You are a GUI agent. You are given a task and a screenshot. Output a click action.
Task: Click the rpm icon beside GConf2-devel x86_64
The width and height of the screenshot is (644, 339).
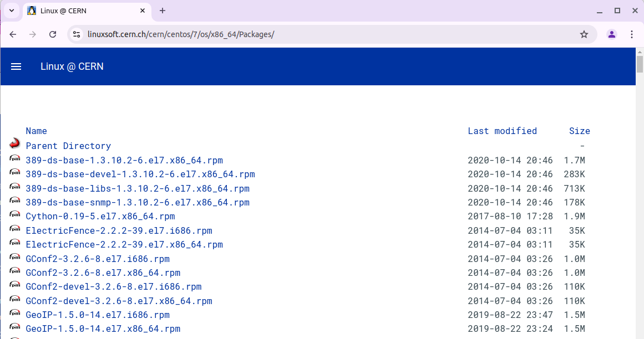click(x=15, y=299)
